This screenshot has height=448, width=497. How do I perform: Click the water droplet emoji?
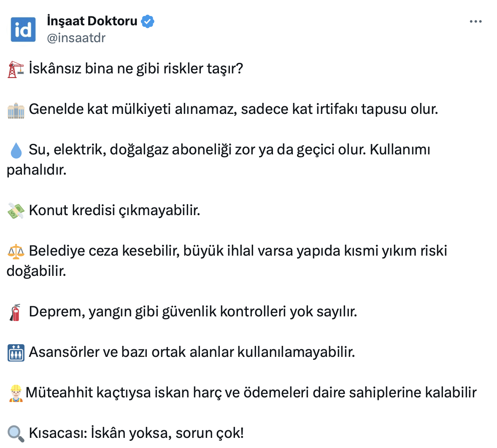click(16, 150)
